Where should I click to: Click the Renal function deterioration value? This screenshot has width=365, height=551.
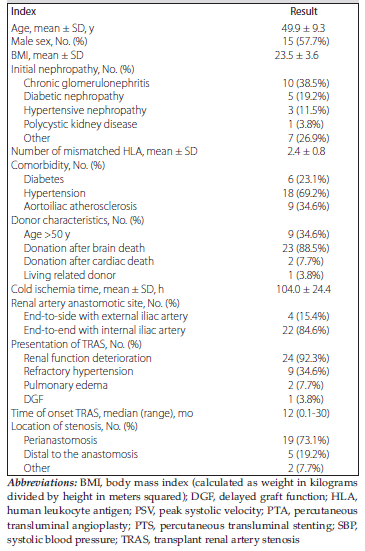pyautogui.click(x=306, y=358)
